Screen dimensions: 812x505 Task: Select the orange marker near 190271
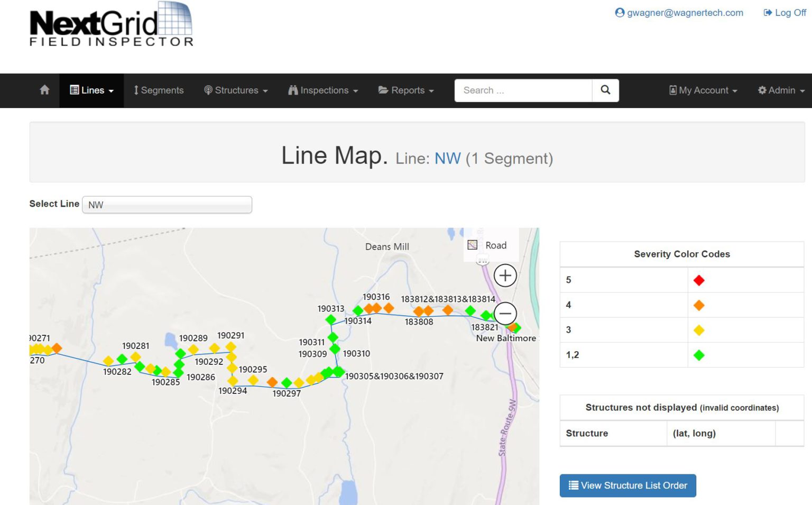click(57, 348)
